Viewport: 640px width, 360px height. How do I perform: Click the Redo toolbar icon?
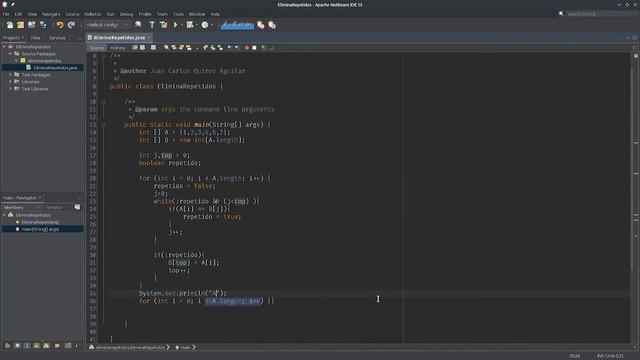point(71,25)
